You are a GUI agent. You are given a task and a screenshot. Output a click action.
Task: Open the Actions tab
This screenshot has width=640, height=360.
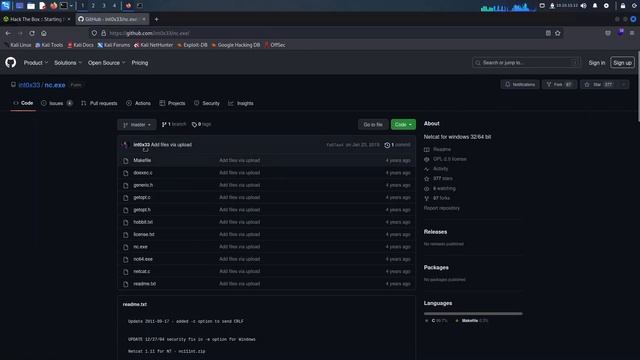tap(138, 103)
